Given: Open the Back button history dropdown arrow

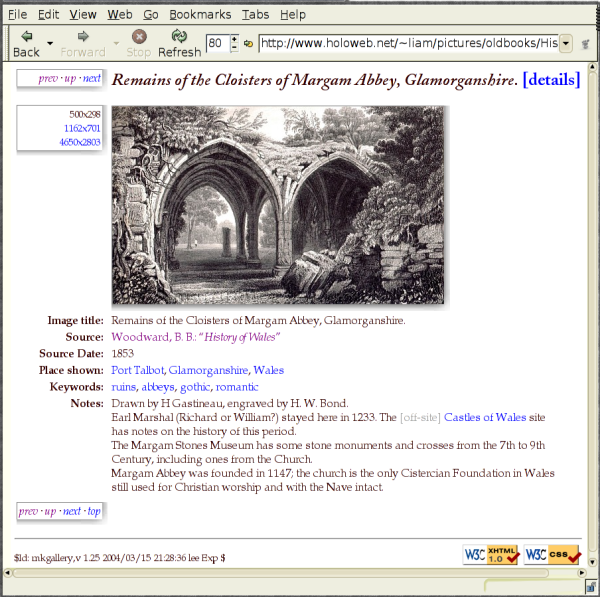Looking at the screenshot, I should point(50,44).
